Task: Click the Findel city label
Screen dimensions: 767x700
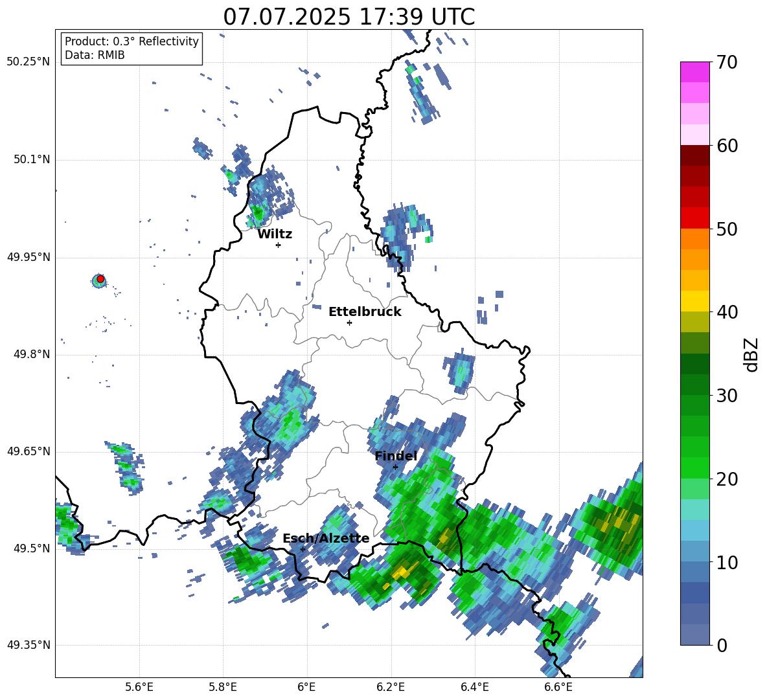Action: pos(396,456)
